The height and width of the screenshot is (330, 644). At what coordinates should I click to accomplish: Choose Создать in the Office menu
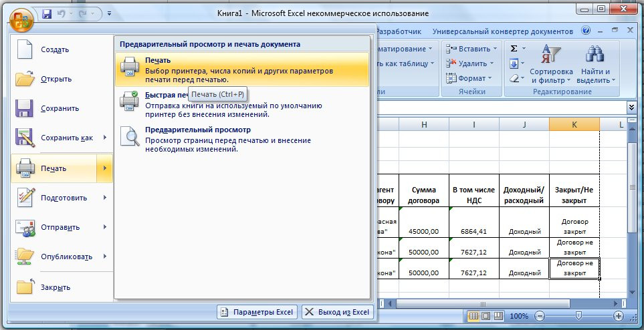(62, 49)
